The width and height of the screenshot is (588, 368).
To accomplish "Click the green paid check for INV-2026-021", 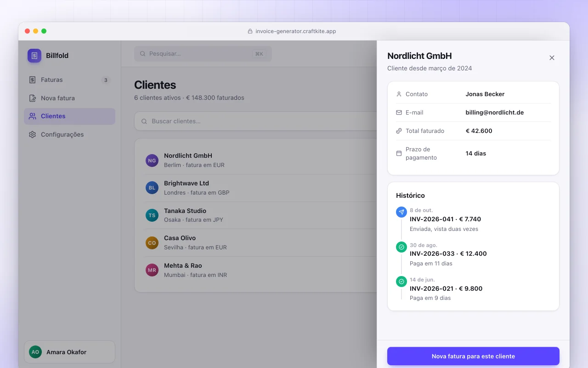I will 401,282.
